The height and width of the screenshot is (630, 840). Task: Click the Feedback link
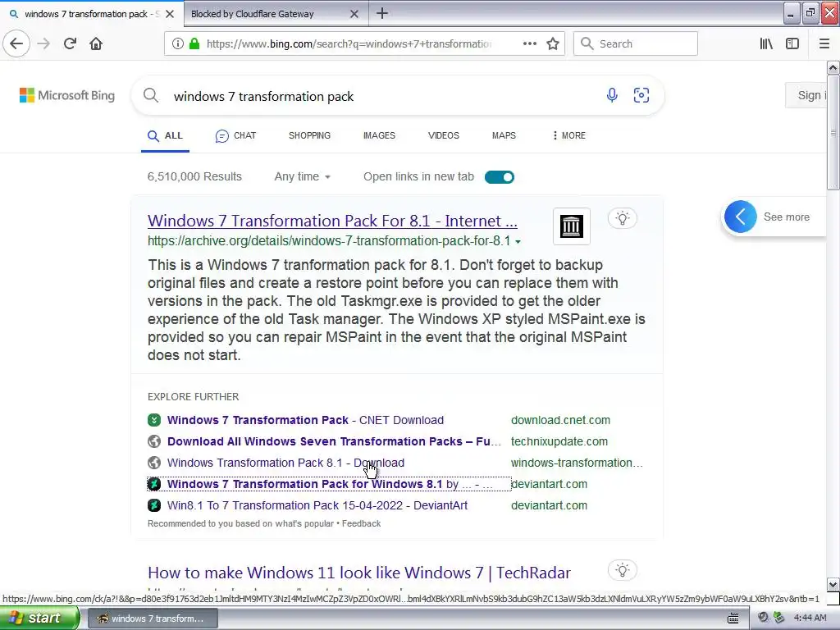click(x=361, y=523)
